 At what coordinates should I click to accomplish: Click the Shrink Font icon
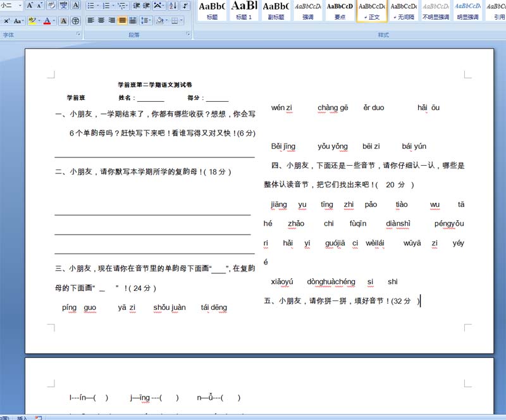pyautogui.click(x=40, y=5)
